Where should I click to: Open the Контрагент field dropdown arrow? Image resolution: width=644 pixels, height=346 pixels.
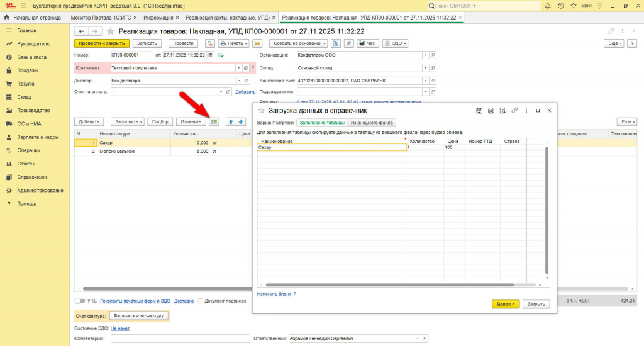coord(238,67)
